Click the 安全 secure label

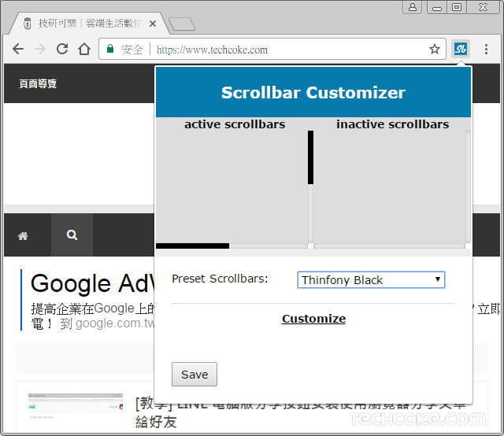pos(132,50)
